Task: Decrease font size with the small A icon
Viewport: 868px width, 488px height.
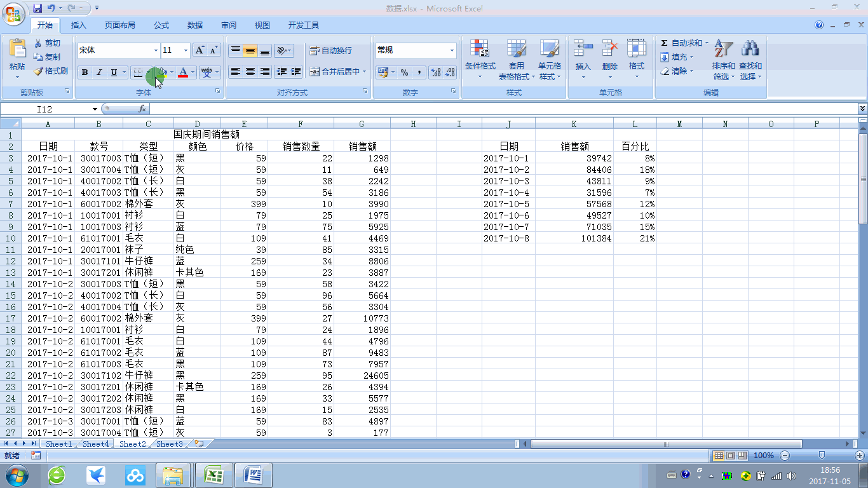Action: 214,50
